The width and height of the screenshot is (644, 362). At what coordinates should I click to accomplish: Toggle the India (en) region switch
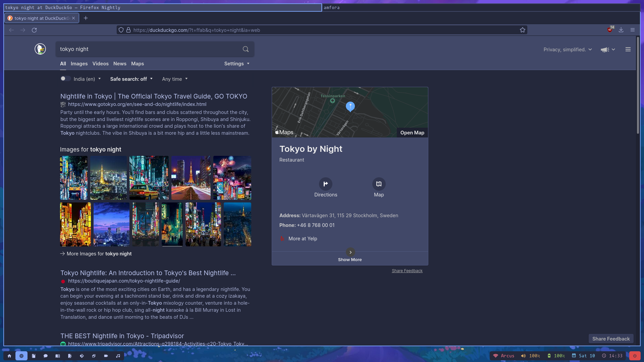65,79
